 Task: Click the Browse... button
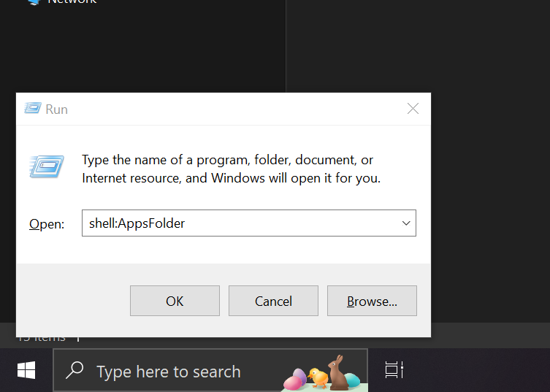(372, 301)
